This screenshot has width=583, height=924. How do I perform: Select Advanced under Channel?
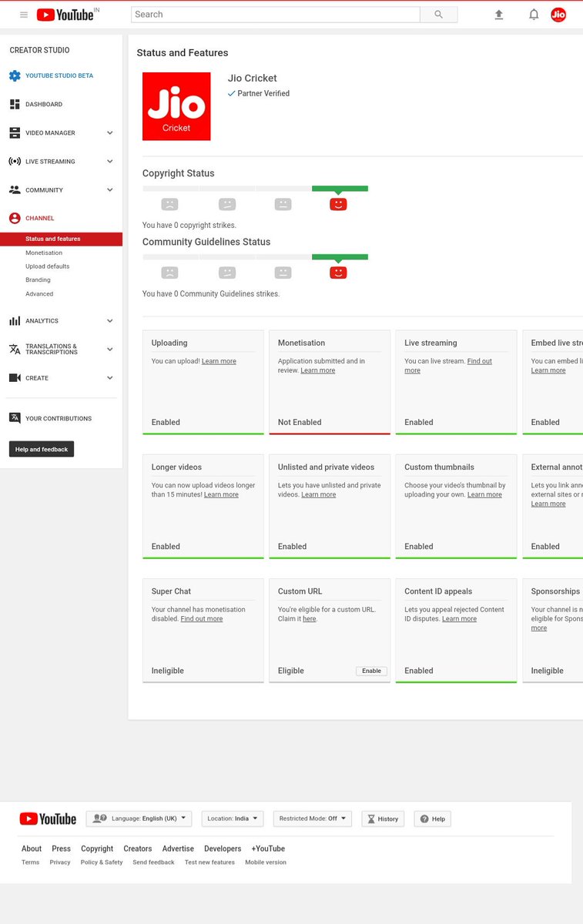click(x=39, y=293)
